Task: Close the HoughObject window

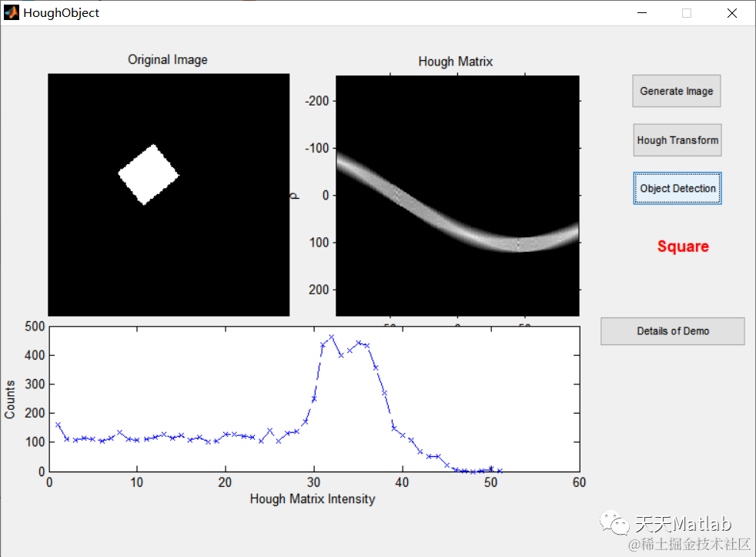Action: [x=732, y=13]
